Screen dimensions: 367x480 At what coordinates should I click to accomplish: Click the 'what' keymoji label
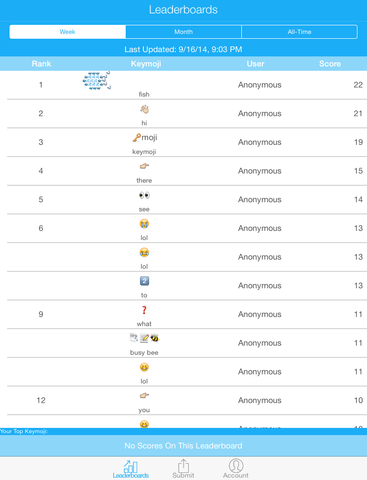(144, 324)
